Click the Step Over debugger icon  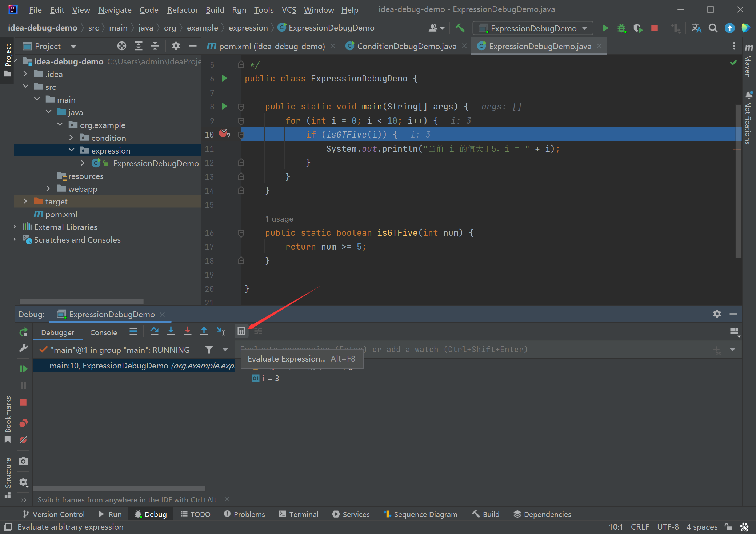point(154,331)
